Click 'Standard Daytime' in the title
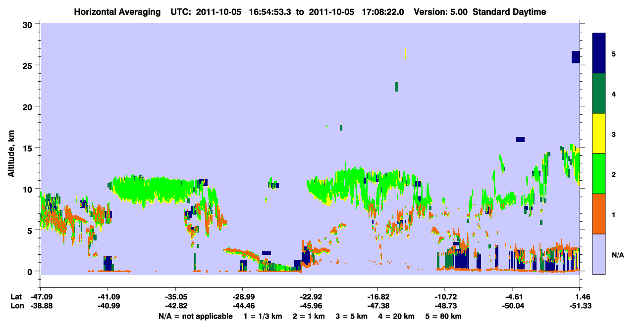Screen dimensions: 644x330 tap(509, 12)
